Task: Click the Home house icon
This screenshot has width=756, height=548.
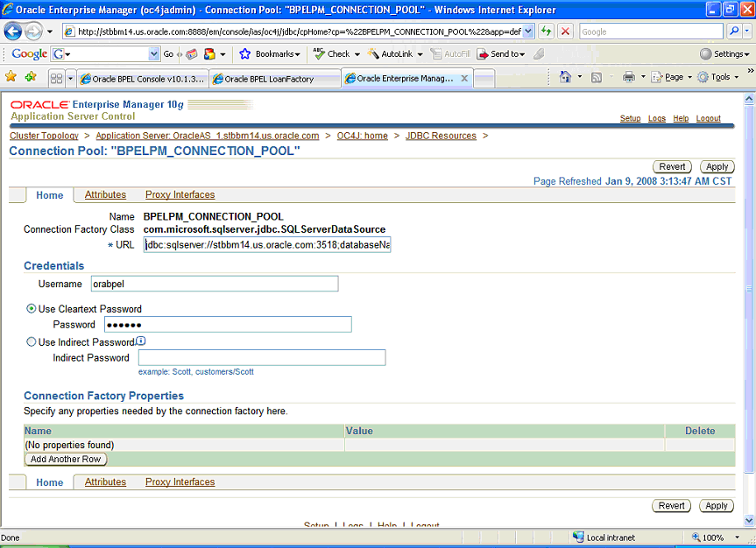Action: coord(565,77)
